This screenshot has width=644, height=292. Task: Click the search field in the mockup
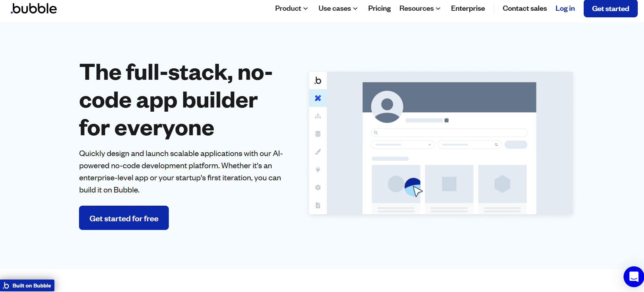click(x=449, y=132)
